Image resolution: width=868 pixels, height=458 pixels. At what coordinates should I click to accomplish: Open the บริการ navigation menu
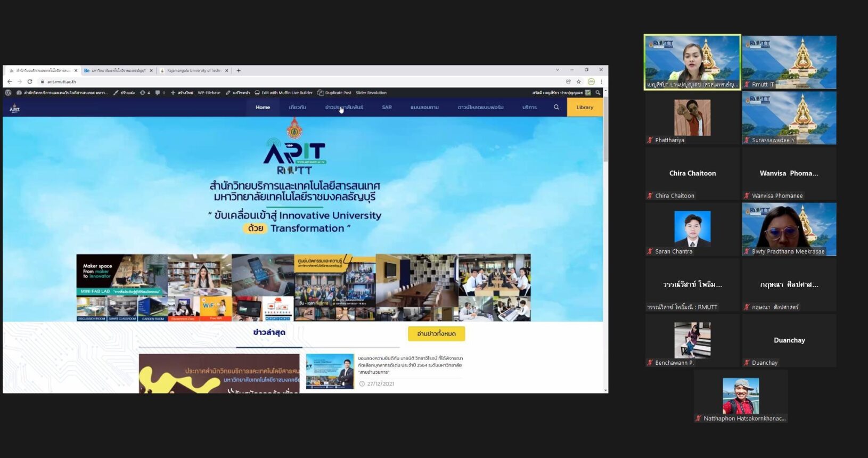click(529, 107)
